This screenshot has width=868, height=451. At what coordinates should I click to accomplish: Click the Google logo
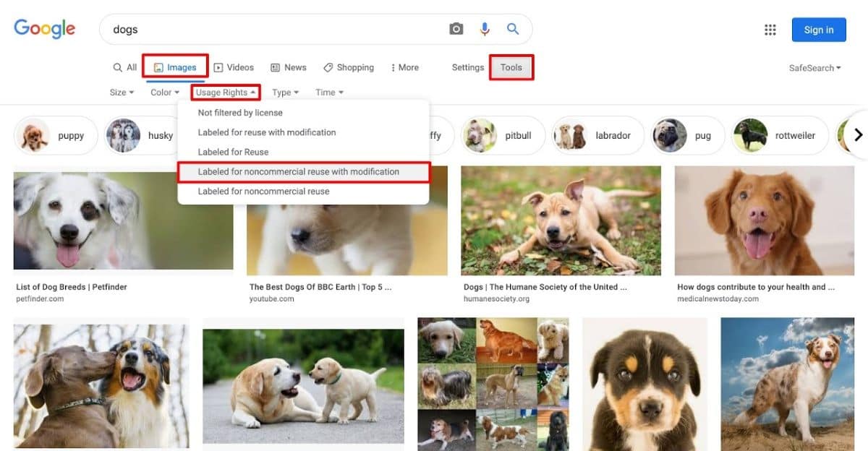click(x=44, y=28)
